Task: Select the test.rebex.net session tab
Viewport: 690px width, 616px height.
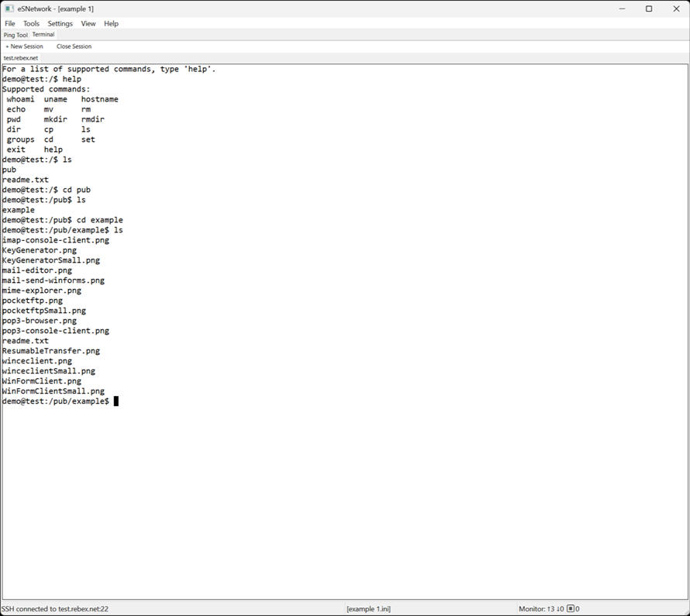Action: coord(21,57)
